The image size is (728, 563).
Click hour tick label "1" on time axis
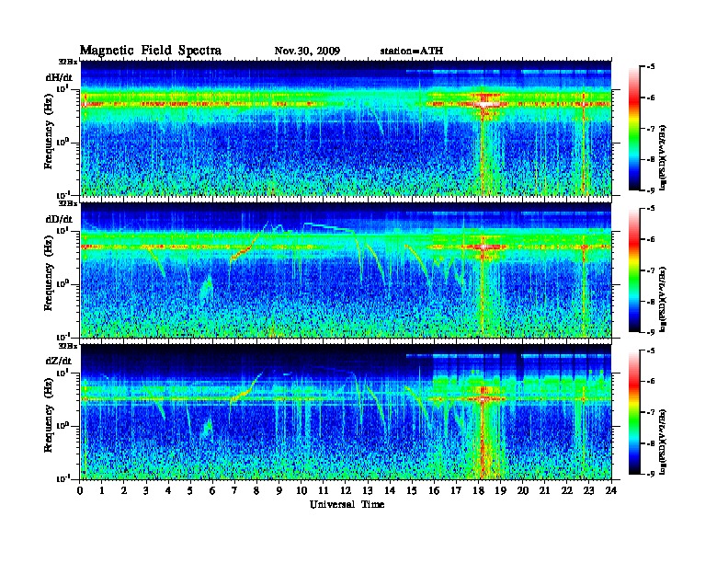[x=102, y=491]
